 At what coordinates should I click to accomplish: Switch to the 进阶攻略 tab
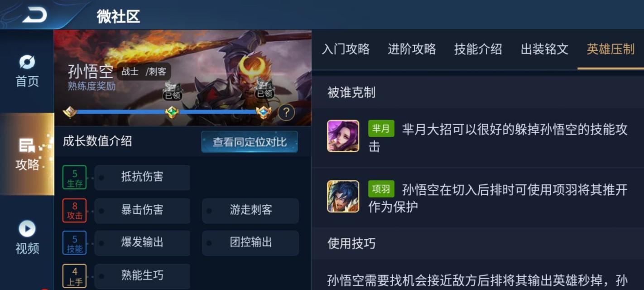pyautogui.click(x=412, y=49)
